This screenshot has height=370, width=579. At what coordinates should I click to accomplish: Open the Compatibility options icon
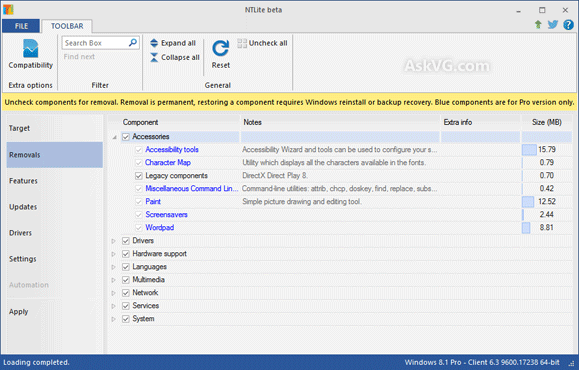pyautogui.click(x=30, y=48)
